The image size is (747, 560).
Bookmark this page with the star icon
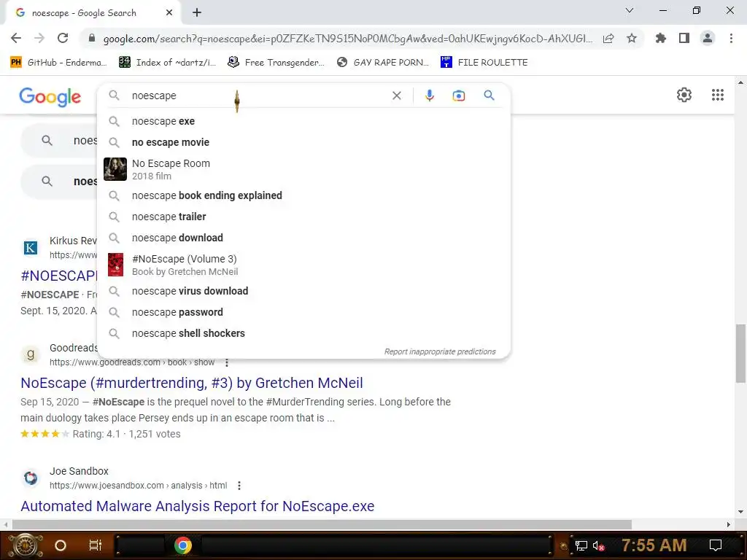[x=631, y=38]
